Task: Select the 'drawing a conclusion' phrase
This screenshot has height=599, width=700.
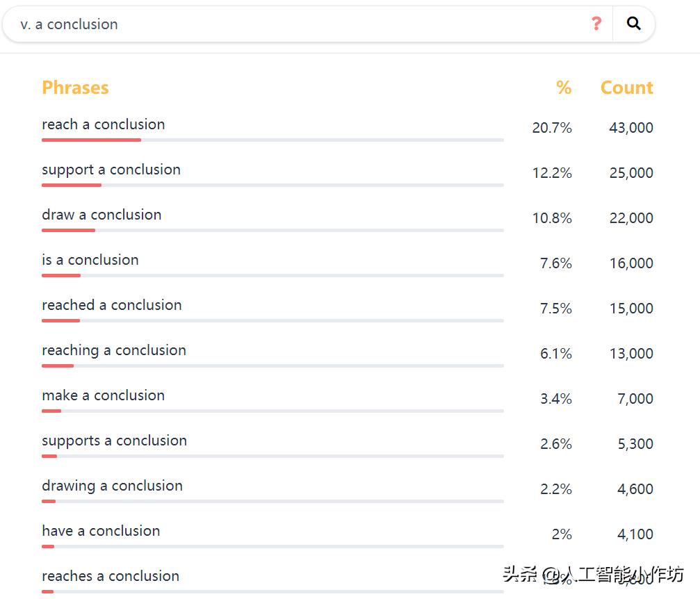Action: click(113, 486)
